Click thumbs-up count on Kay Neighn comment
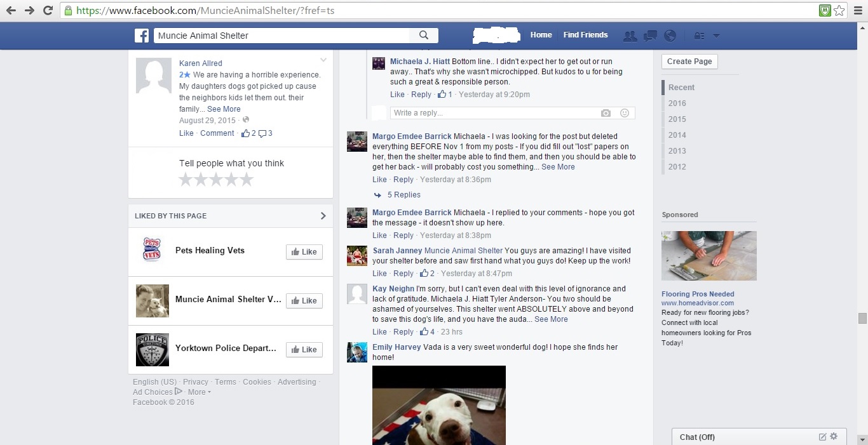 point(427,332)
